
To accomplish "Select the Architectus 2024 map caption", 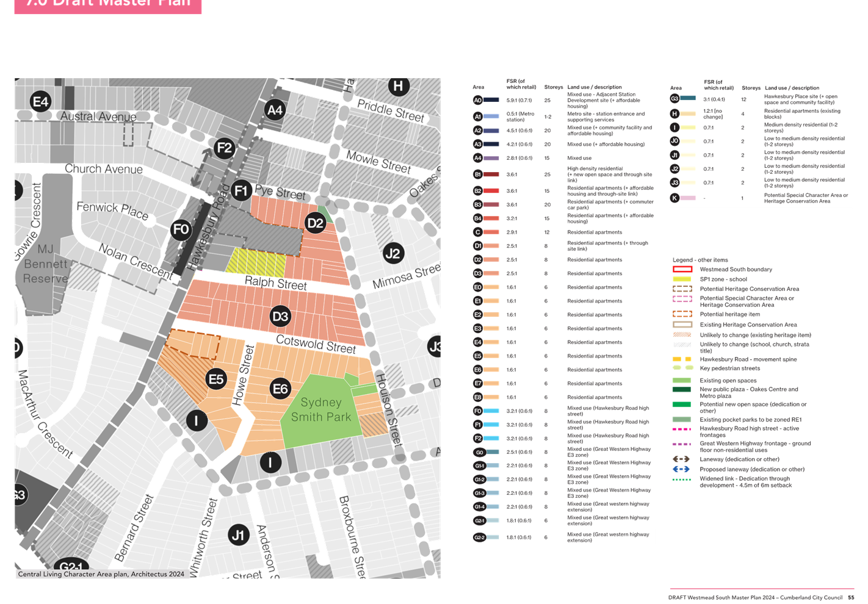I will 101,574.
